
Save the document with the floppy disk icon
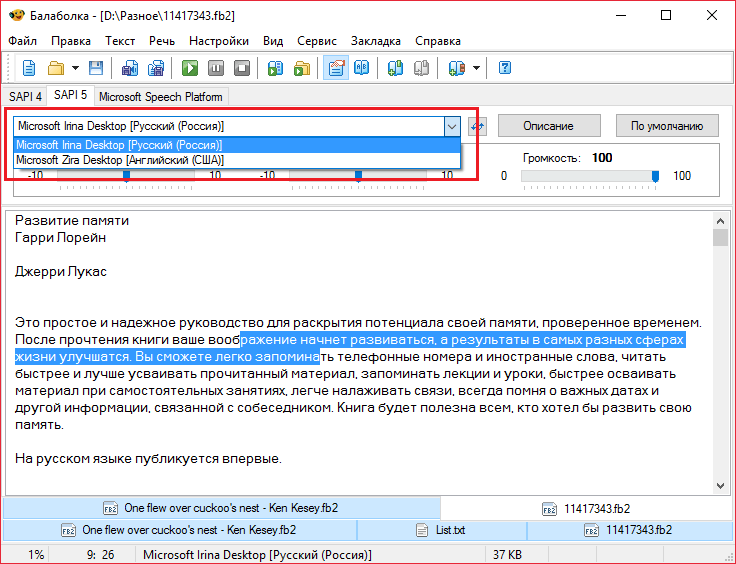coord(96,68)
